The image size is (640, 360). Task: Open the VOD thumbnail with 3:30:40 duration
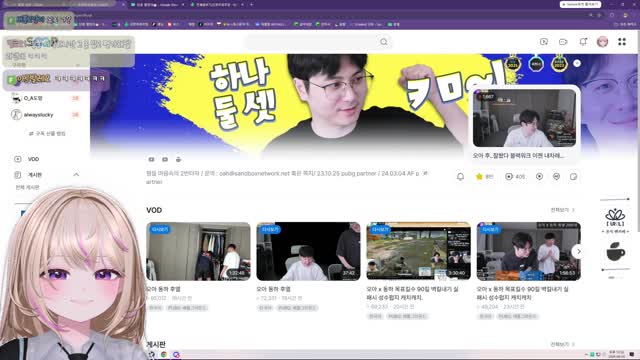[418, 251]
